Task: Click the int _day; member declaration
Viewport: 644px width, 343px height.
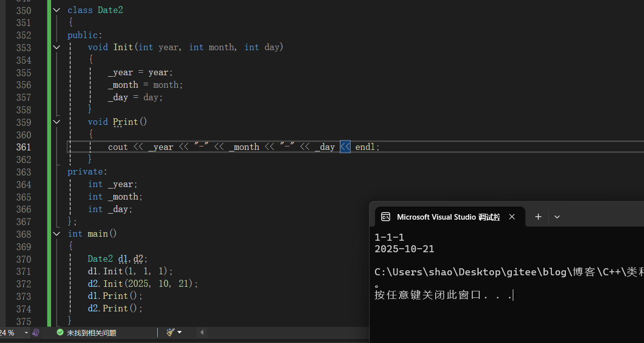Action: click(110, 209)
